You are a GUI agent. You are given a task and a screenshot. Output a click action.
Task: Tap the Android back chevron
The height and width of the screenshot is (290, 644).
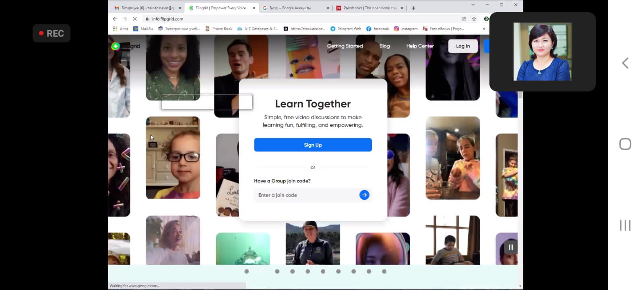point(625,63)
